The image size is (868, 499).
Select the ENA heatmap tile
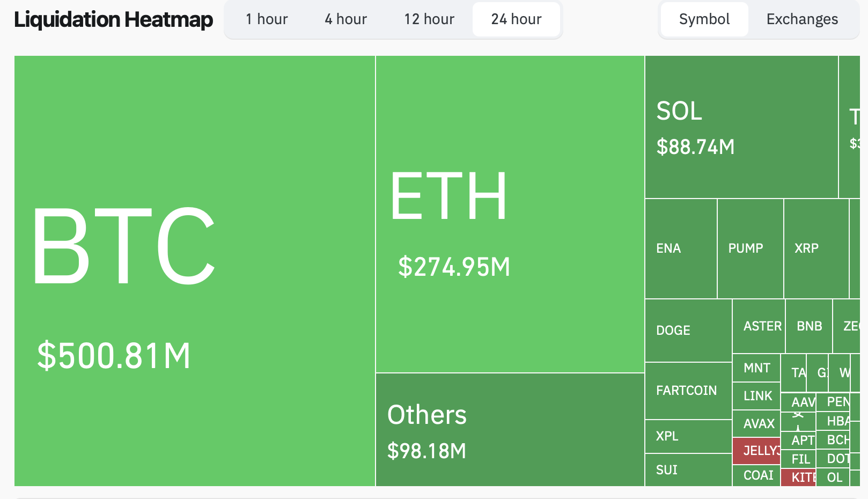681,248
